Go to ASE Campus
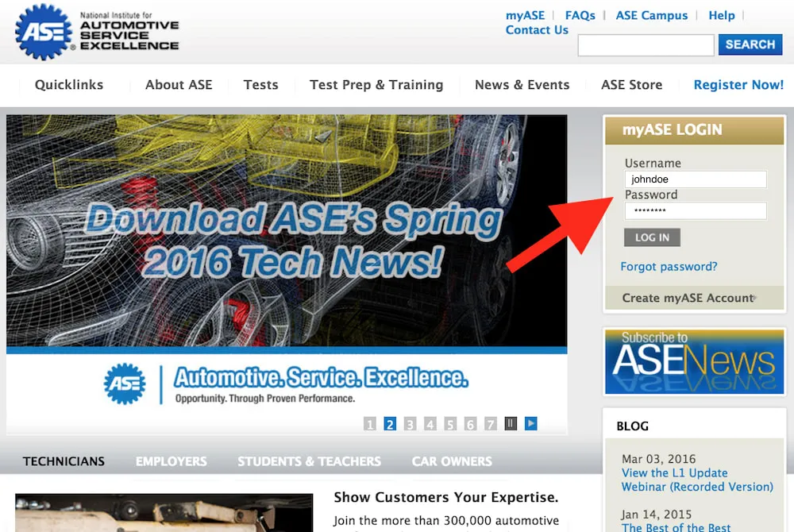The image size is (794, 532). pyautogui.click(x=652, y=15)
